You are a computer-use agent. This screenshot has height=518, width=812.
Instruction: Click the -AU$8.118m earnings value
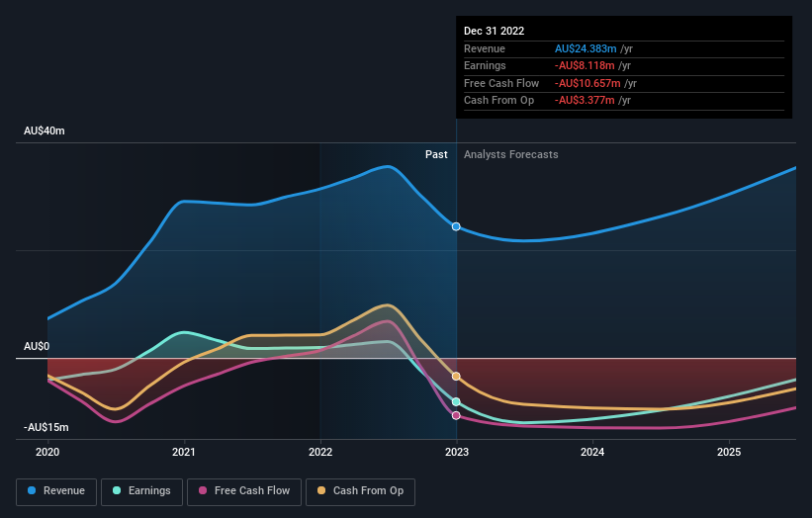585,65
